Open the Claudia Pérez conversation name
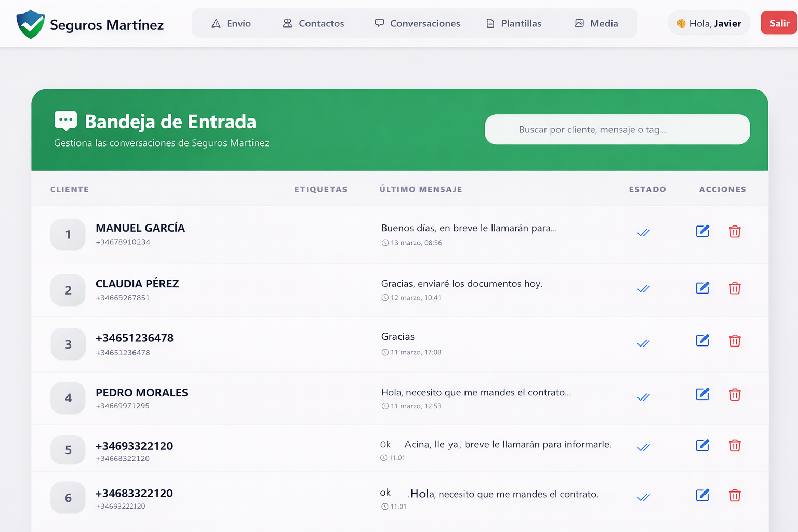 (137, 284)
